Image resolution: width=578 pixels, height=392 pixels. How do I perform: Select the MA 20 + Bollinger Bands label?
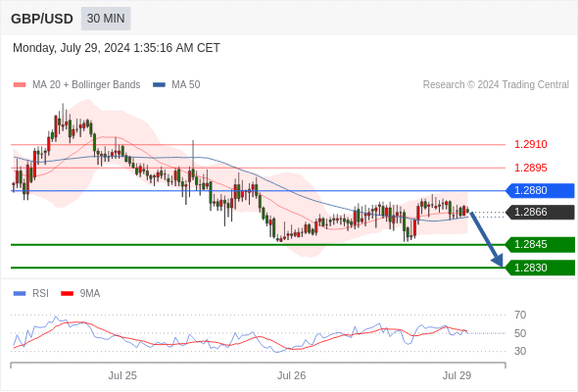tap(86, 85)
